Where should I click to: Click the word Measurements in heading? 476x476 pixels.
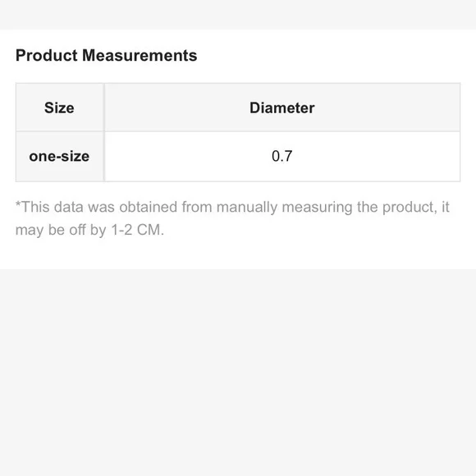click(x=140, y=56)
